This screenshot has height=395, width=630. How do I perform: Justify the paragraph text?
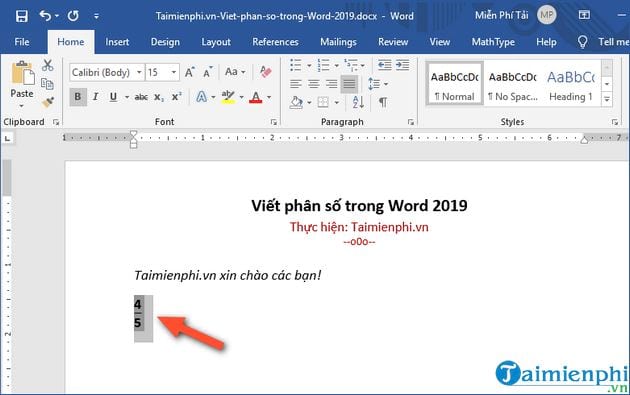pyautogui.click(x=349, y=84)
